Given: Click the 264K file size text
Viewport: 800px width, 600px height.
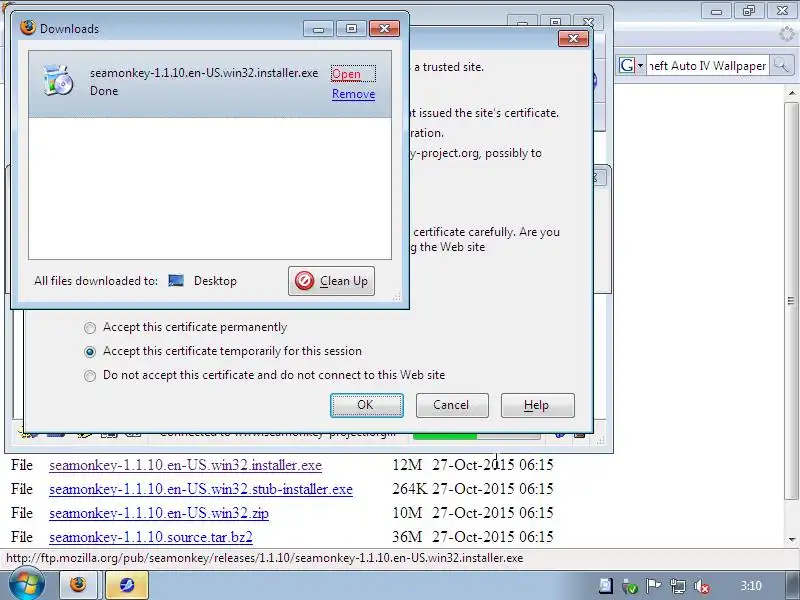Looking at the screenshot, I should (409, 489).
